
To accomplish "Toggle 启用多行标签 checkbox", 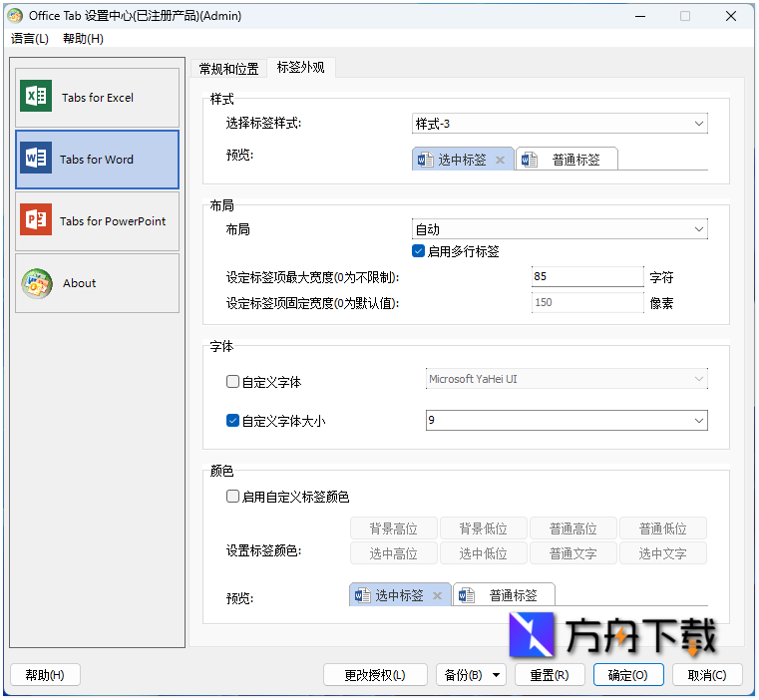I will pyautogui.click(x=418, y=250).
